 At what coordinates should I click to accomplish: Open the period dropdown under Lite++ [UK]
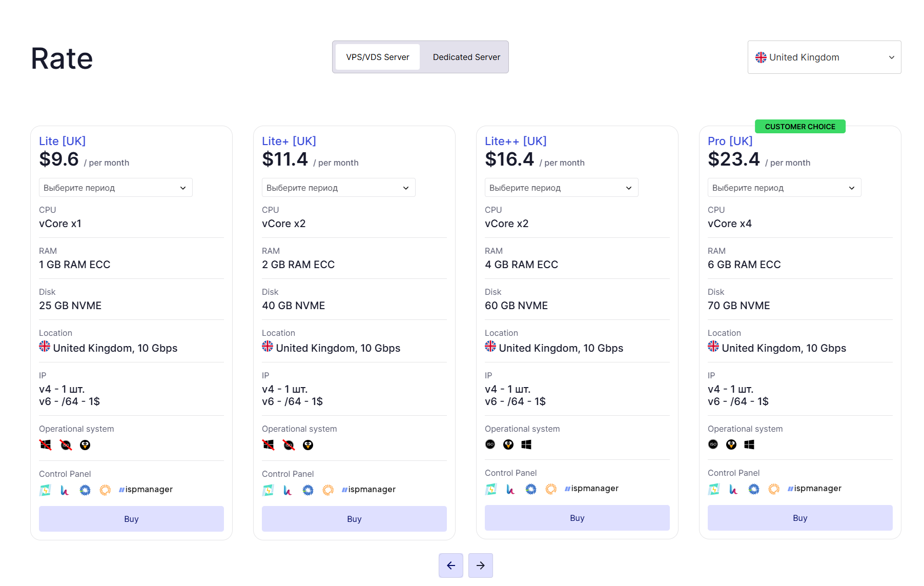tap(561, 188)
